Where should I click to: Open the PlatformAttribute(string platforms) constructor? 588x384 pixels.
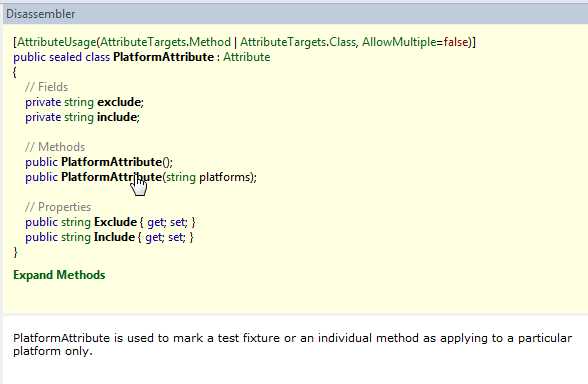click(111, 177)
